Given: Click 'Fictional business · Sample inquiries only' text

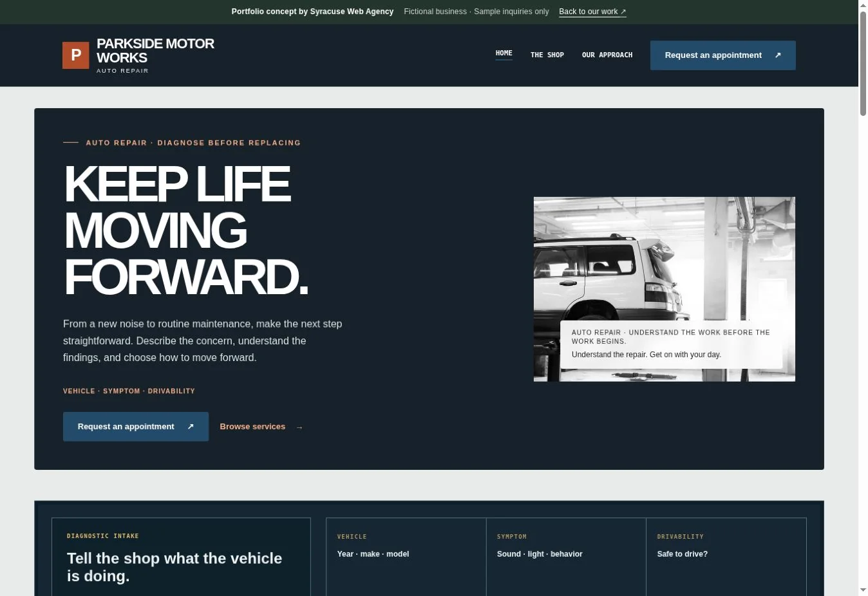Looking at the screenshot, I should click(x=476, y=12).
